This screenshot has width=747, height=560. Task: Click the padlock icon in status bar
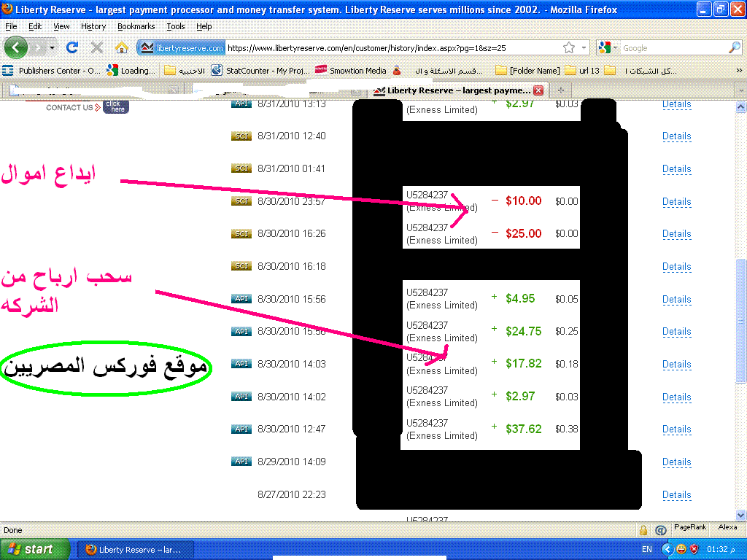click(x=643, y=530)
